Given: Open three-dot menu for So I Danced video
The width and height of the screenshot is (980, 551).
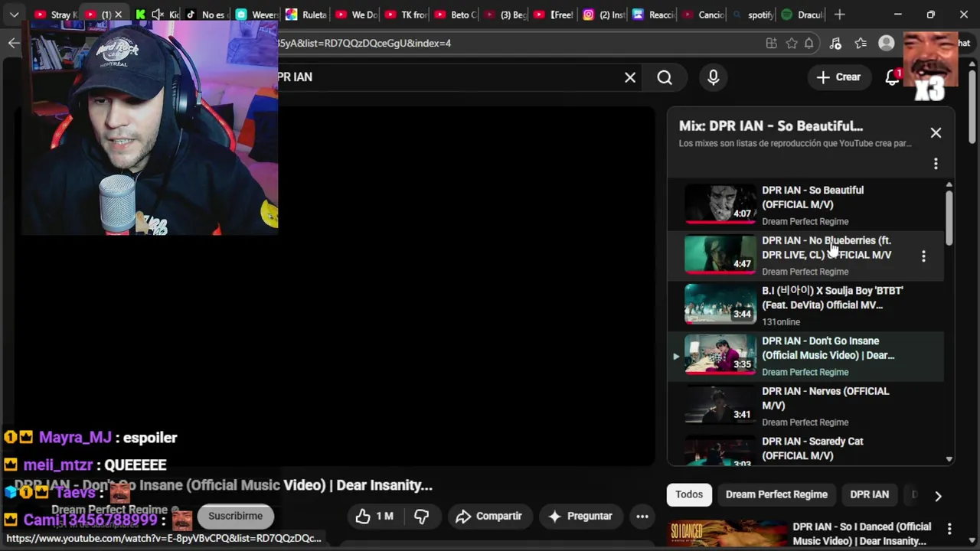Looking at the screenshot, I should [949, 529].
